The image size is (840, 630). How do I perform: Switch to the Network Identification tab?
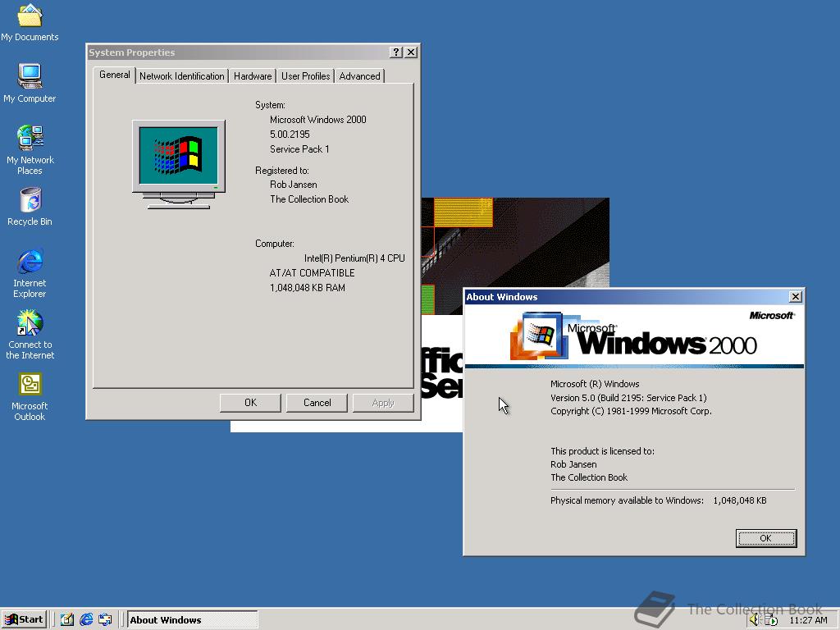[181, 76]
